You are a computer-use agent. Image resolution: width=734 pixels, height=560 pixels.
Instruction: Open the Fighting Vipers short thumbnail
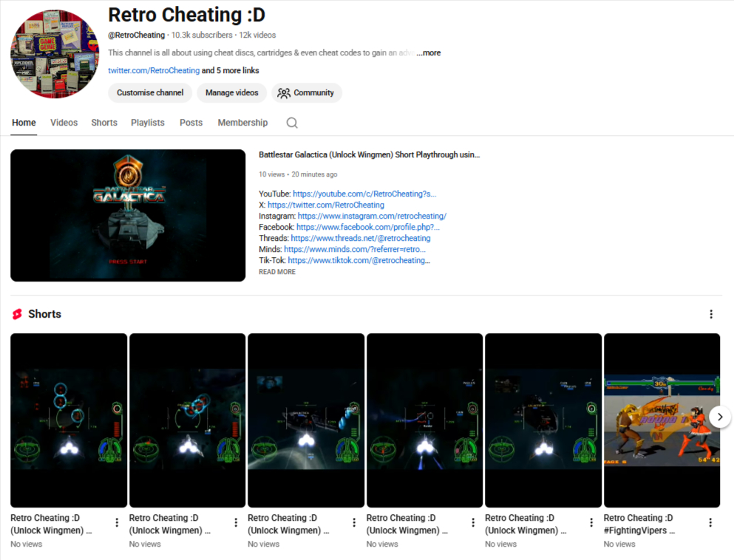coord(662,420)
